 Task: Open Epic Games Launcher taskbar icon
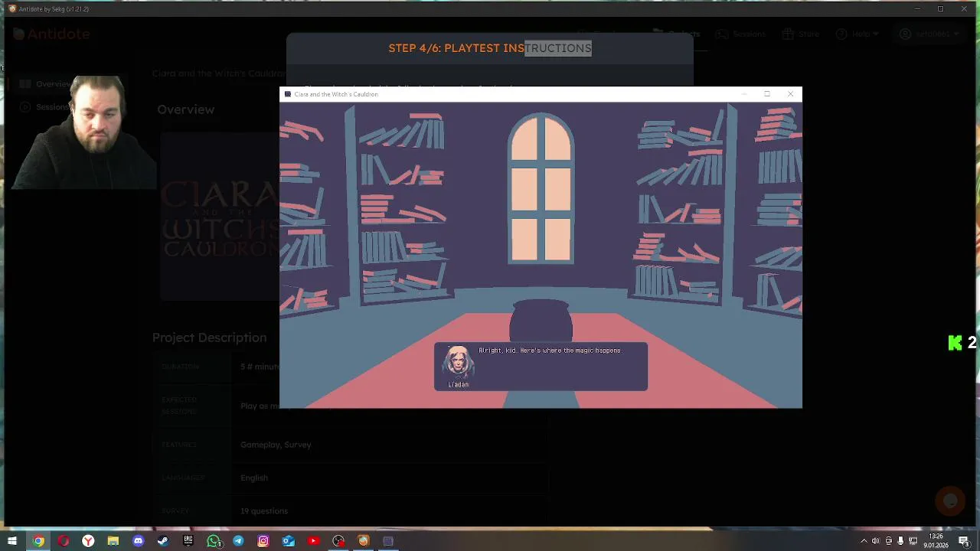click(188, 541)
